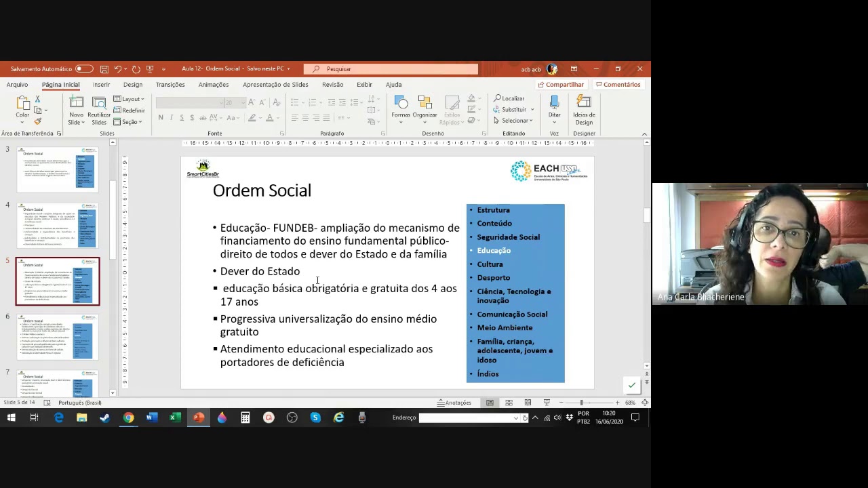
Task: Click the Ribbon Display Options icon
Action: coord(574,69)
